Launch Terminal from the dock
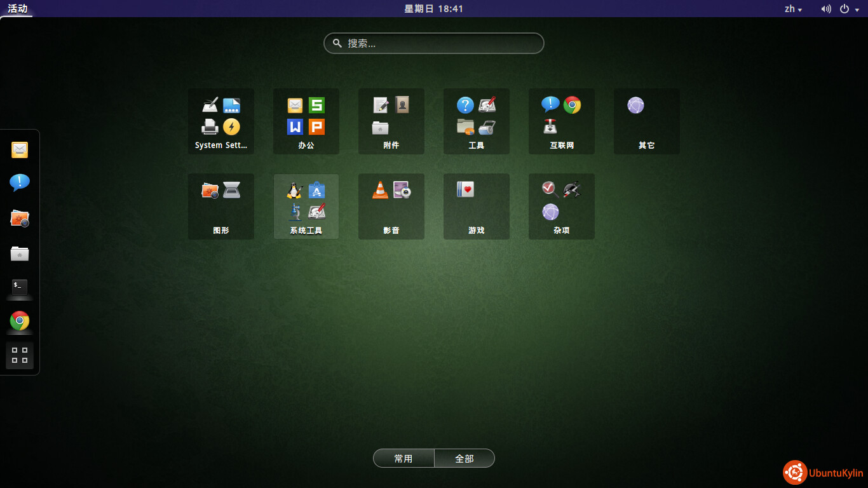Screen dimensions: 868x488 (x=20, y=287)
